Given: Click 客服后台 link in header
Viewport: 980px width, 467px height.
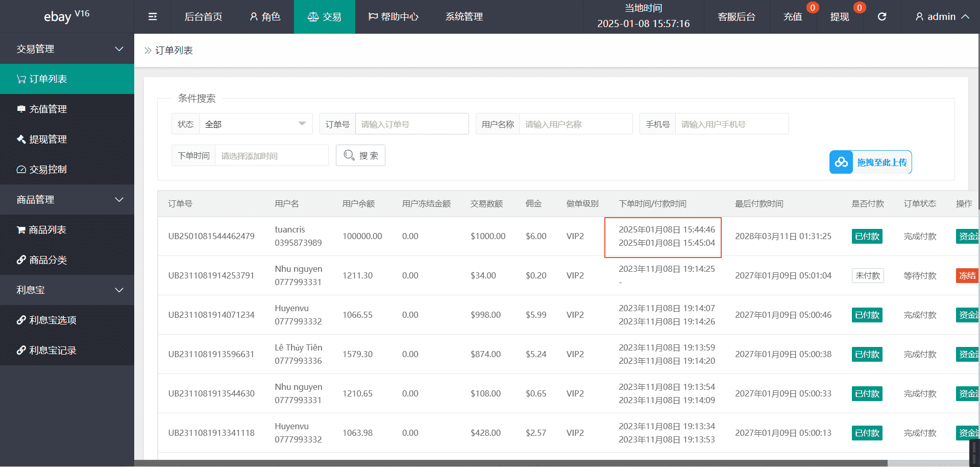Looking at the screenshot, I should tap(736, 17).
